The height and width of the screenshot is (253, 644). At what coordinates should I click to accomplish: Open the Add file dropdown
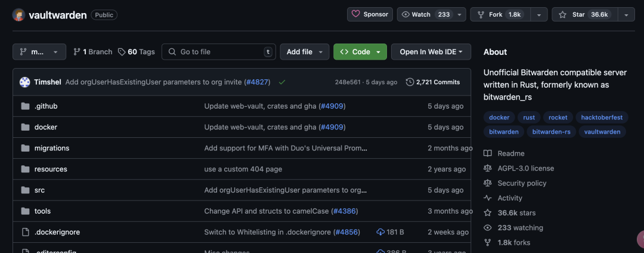(304, 52)
